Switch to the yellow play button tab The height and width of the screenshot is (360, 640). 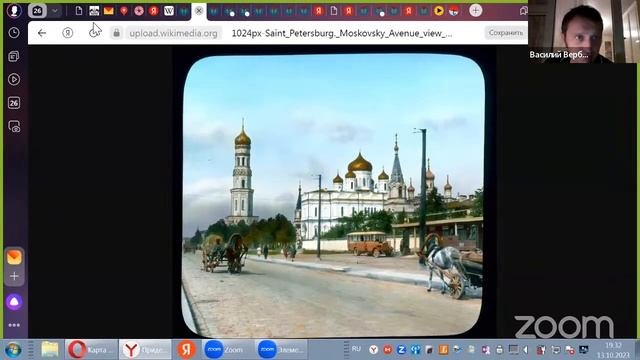coord(439,11)
